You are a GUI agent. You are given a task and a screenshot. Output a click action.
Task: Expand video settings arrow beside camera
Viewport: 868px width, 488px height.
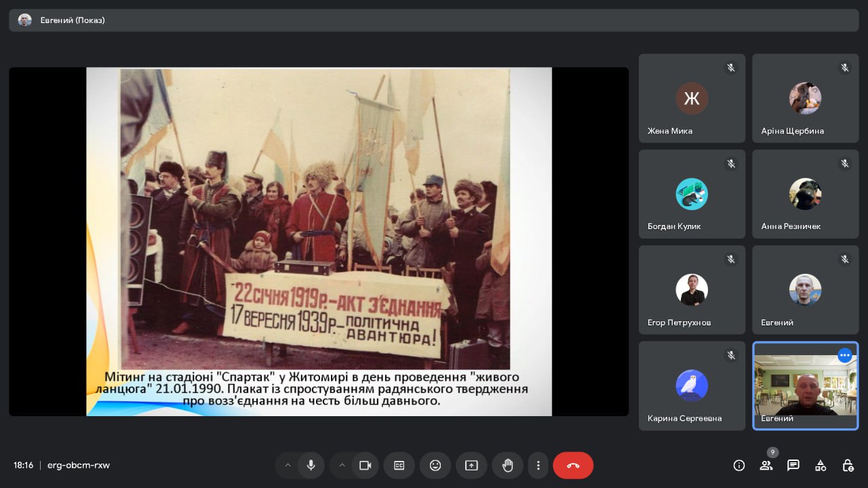point(342,465)
